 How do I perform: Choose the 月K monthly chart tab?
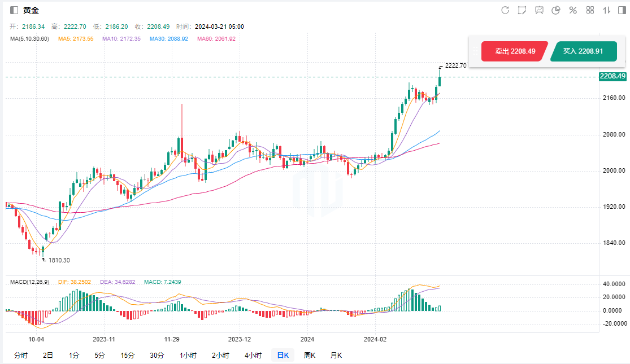(336, 355)
